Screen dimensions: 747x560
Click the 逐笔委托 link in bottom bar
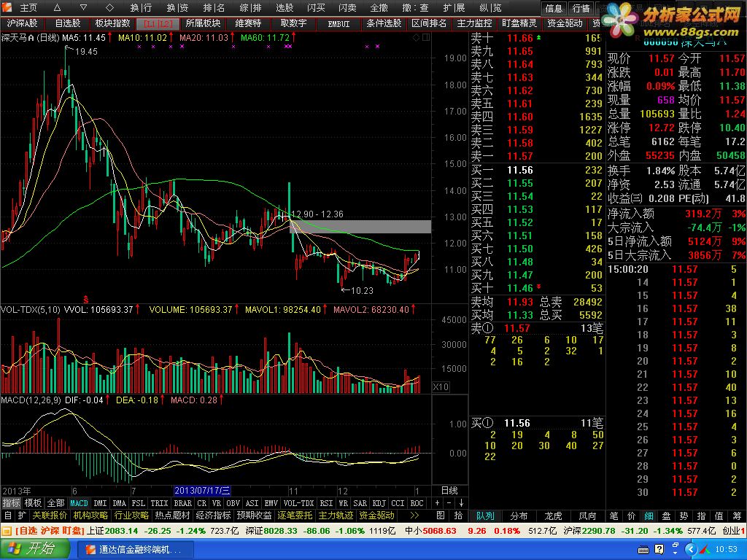click(295, 516)
